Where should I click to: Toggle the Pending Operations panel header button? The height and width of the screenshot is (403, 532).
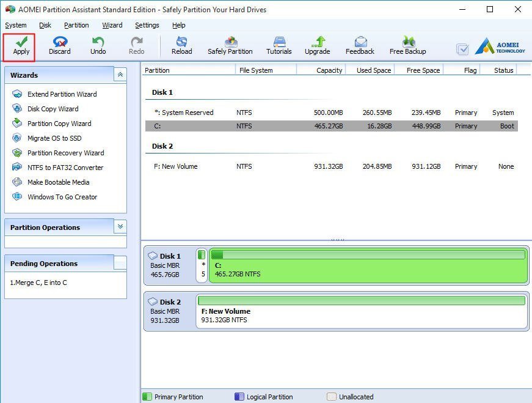(120, 263)
